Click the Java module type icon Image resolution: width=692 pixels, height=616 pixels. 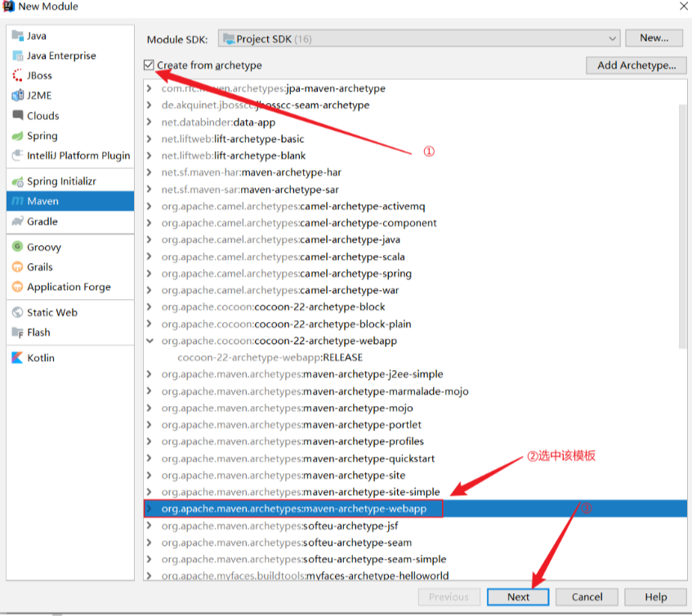tap(18, 35)
